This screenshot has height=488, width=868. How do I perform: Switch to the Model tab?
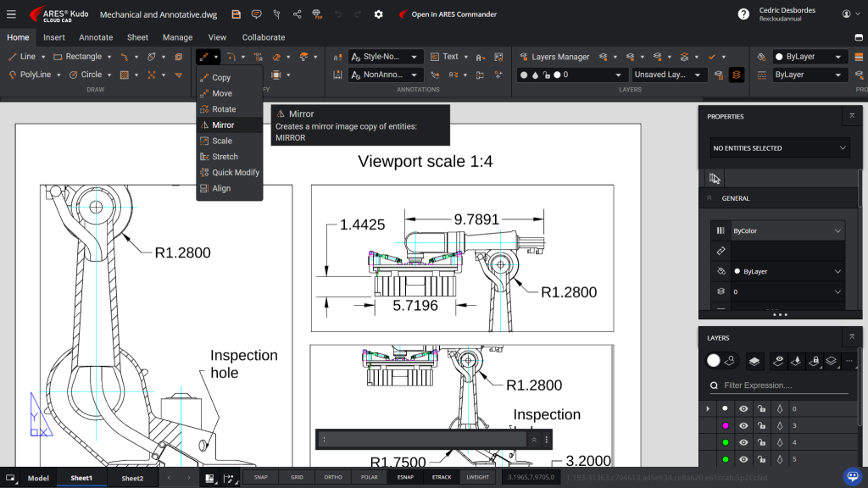pos(38,478)
